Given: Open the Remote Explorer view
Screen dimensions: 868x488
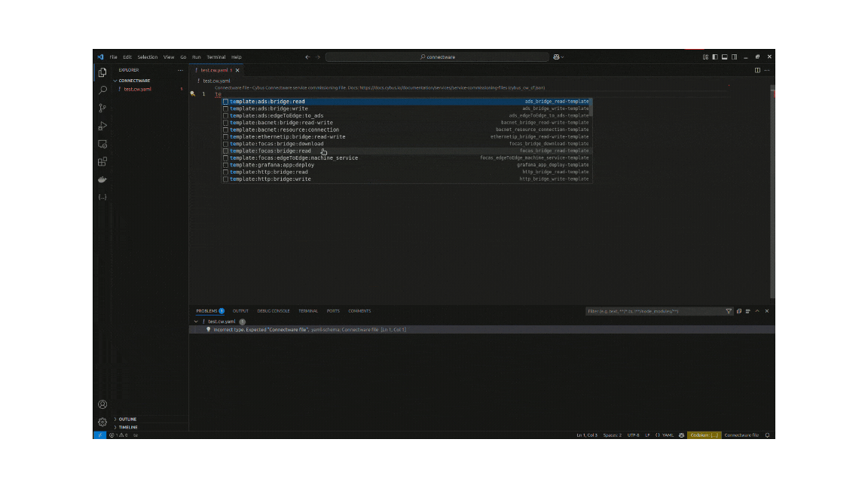Looking at the screenshot, I should [x=102, y=144].
